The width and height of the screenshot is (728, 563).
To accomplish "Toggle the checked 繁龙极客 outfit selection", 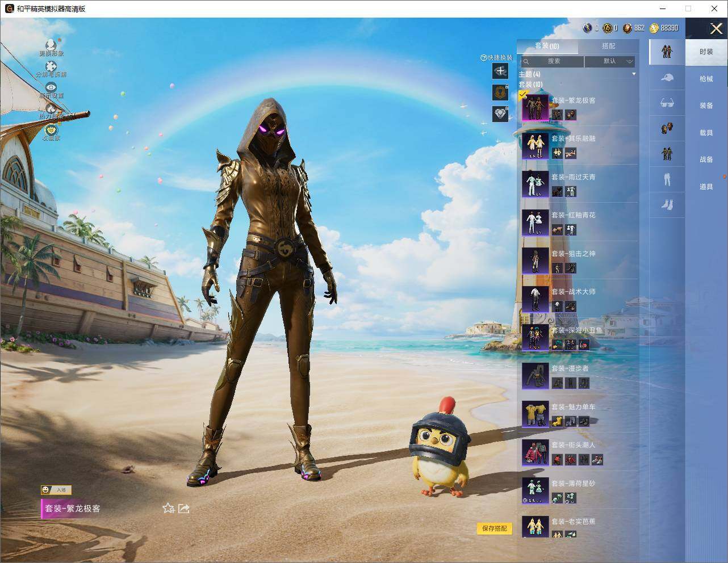I will pos(524,95).
